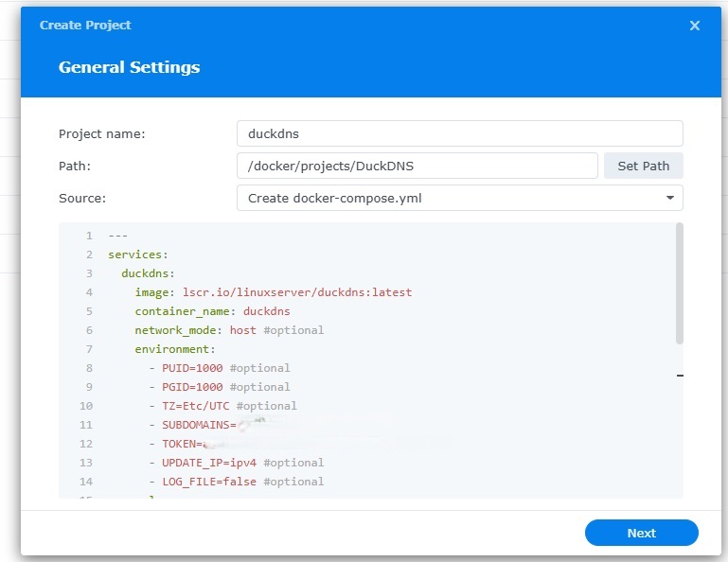
Task: Click the image lscr.io/linuxserver/duckdns:latest line
Action: [273, 292]
